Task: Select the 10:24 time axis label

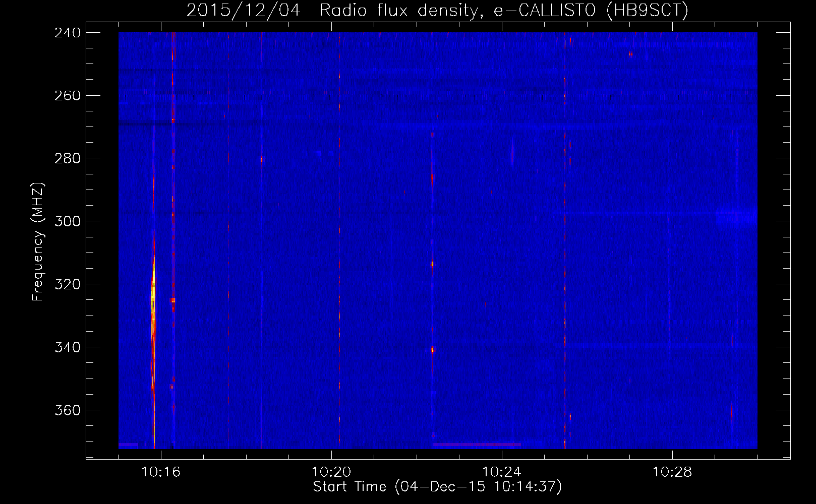Action: 502,472
